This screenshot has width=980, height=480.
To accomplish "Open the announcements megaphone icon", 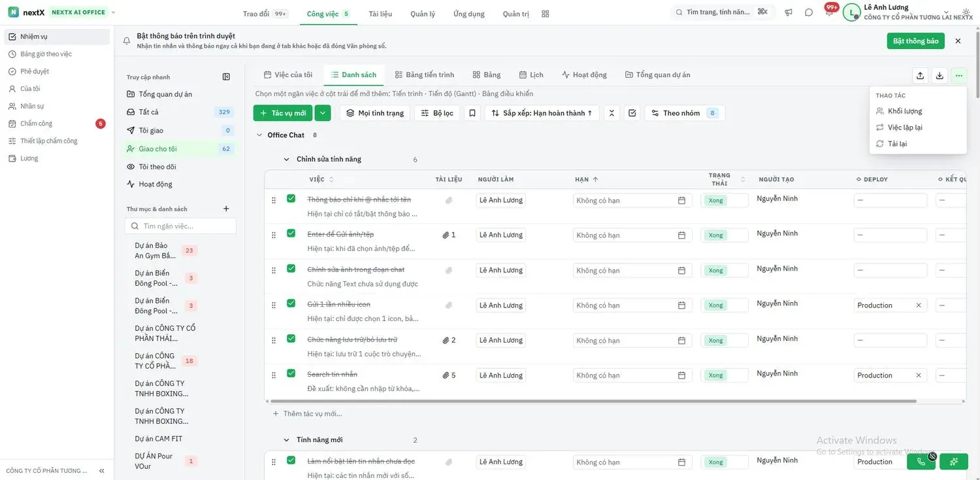I will click(x=789, y=12).
